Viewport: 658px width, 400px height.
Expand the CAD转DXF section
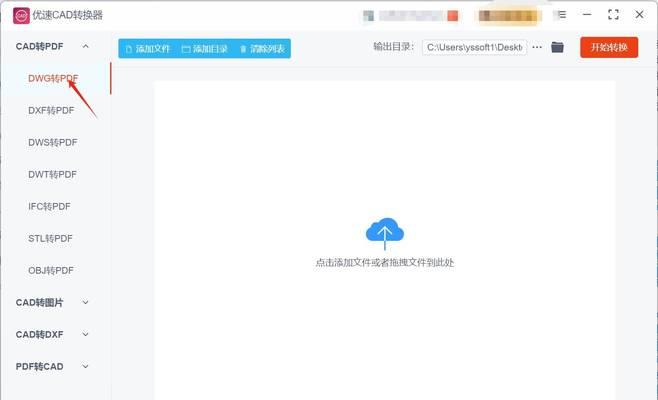(x=86, y=335)
